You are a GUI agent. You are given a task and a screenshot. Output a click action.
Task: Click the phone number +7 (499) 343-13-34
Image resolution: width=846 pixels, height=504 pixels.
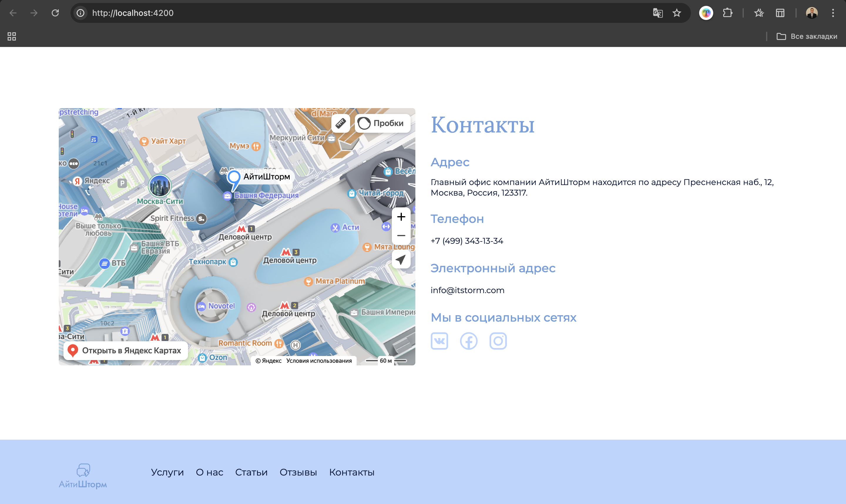click(x=467, y=241)
